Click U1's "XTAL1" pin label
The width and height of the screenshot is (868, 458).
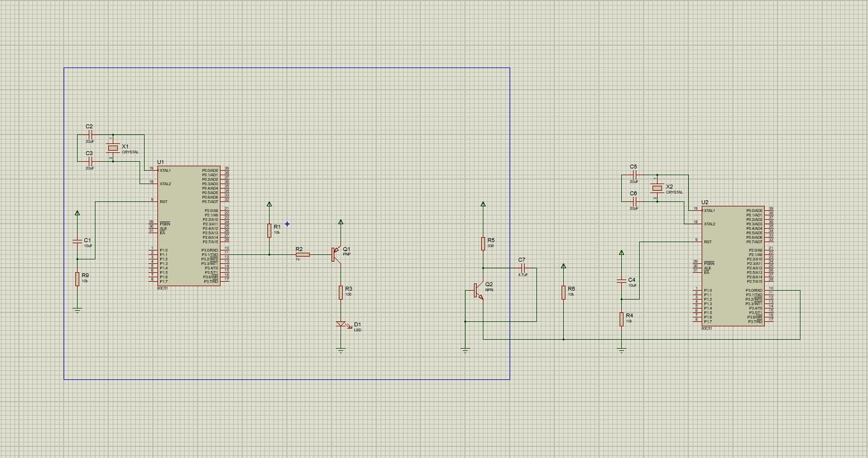coord(166,171)
